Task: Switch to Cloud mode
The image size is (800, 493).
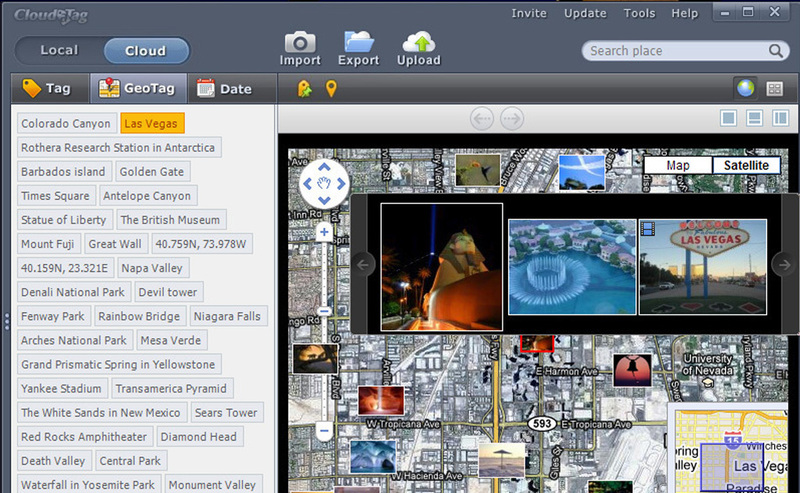Action: point(145,51)
